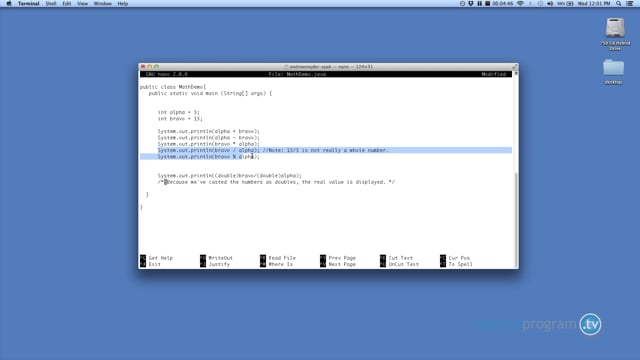Minimize Terminal window with yellow button
This screenshot has height=360, width=640.
[149, 67]
